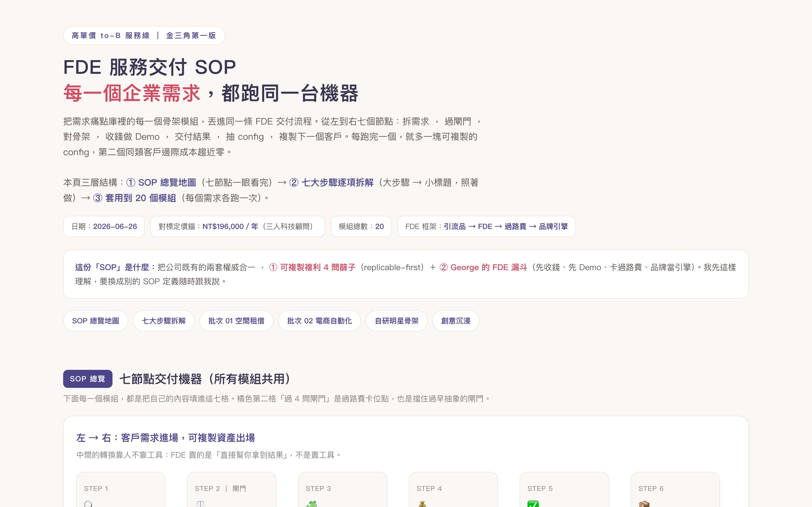Click the FDE 框架 flow chip

pyautogui.click(x=487, y=226)
